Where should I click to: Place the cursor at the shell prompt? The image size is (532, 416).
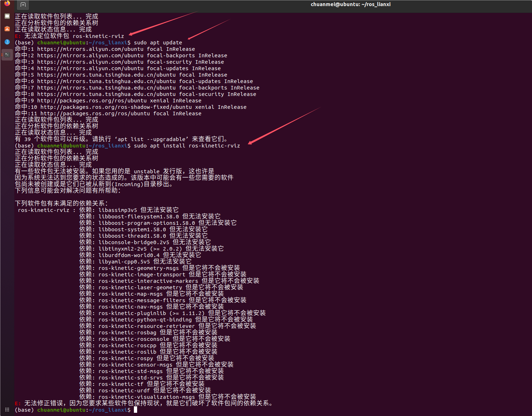point(136,410)
